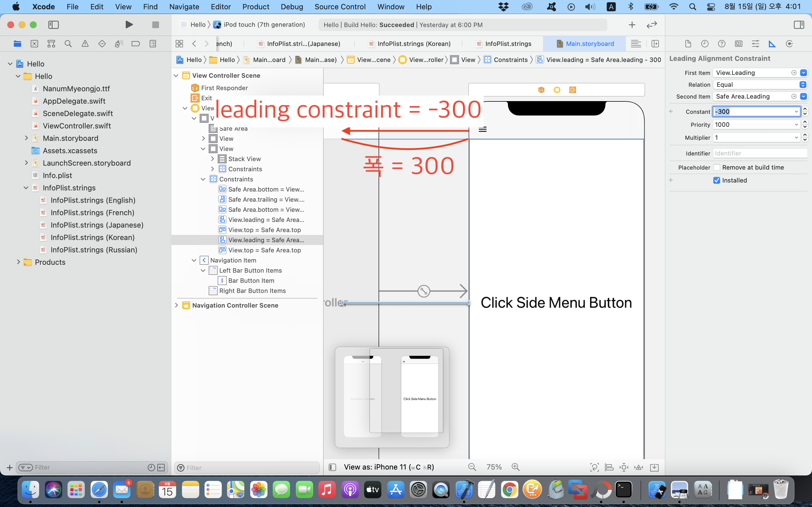Open the Editor menu
The width and height of the screenshot is (812, 507).
(220, 7)
